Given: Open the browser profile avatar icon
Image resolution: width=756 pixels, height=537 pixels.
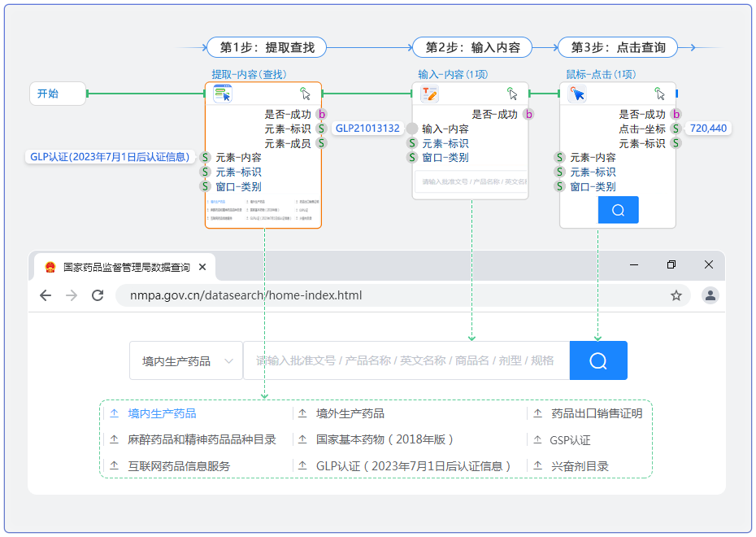Looking at the screenshot, I should (x=710, y=295).
